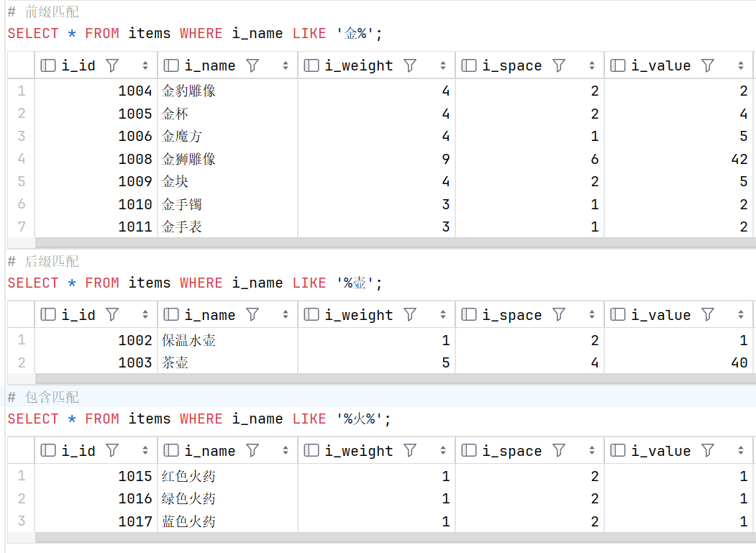Screen dimensions: 756x553
Task: Click i_weight filter funnel in first table
Action: (x=410, y=65)
